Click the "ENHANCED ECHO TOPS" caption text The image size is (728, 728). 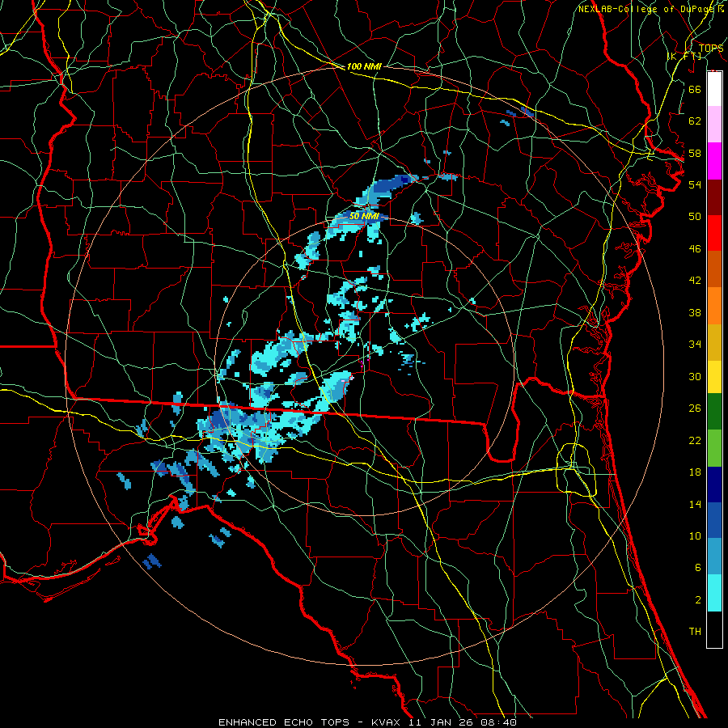(x=284, y=722)
